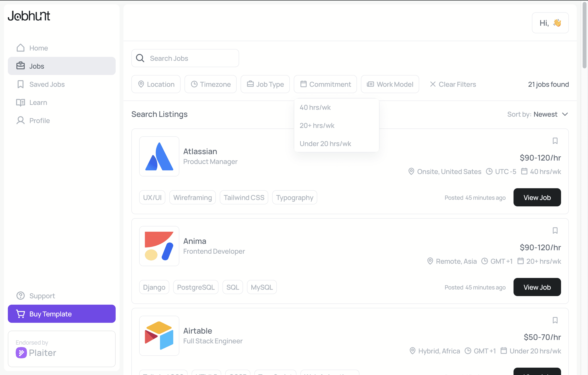This screenshot has height=375, width=588.
Task: Click the Learn book icon
Action: click(x=21, y=102)
